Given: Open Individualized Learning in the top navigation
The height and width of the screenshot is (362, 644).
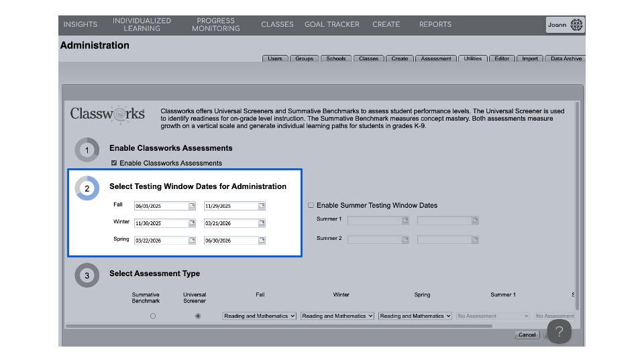Looking at the screenshot, I should point(142,25).
